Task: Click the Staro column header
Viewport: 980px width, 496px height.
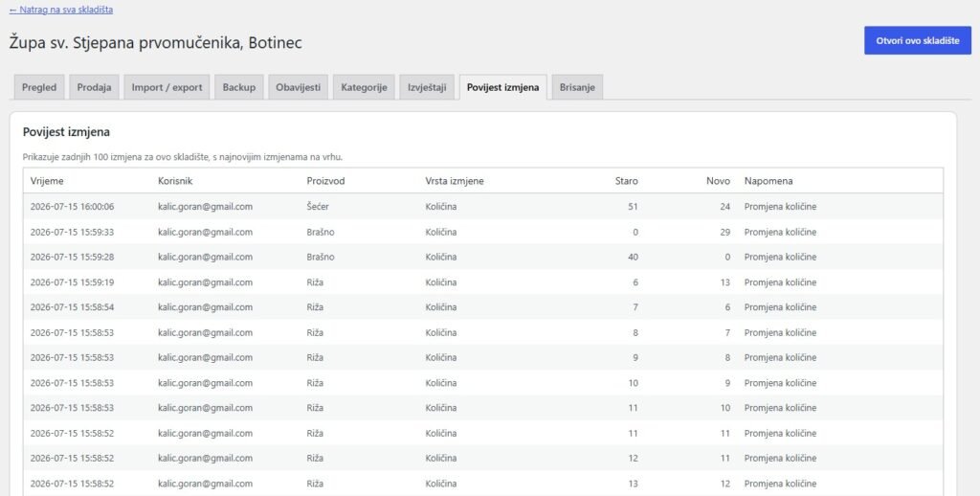Action: click(626, 181)
